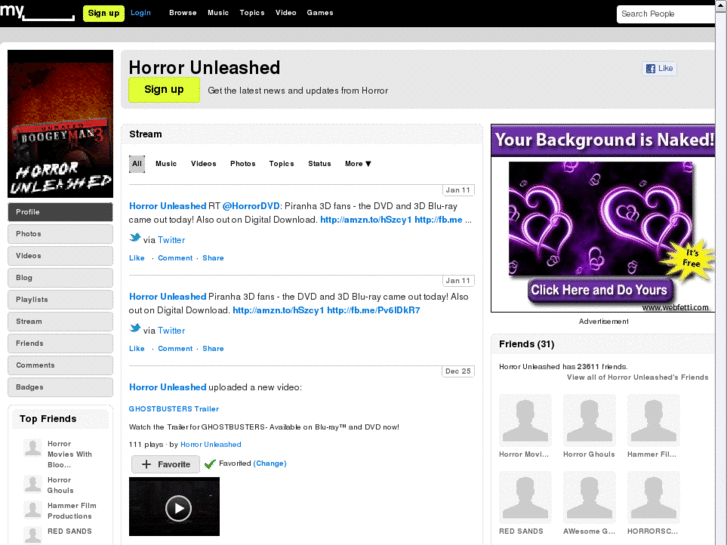
Task: Open the Profile sidebar item
Action: coord(60,212)
